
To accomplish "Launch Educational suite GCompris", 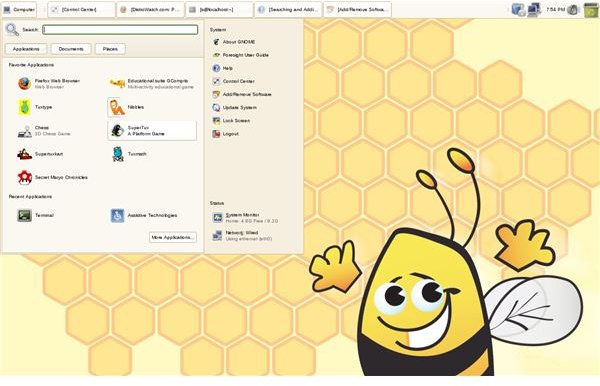I will click(x=152, y=83).
